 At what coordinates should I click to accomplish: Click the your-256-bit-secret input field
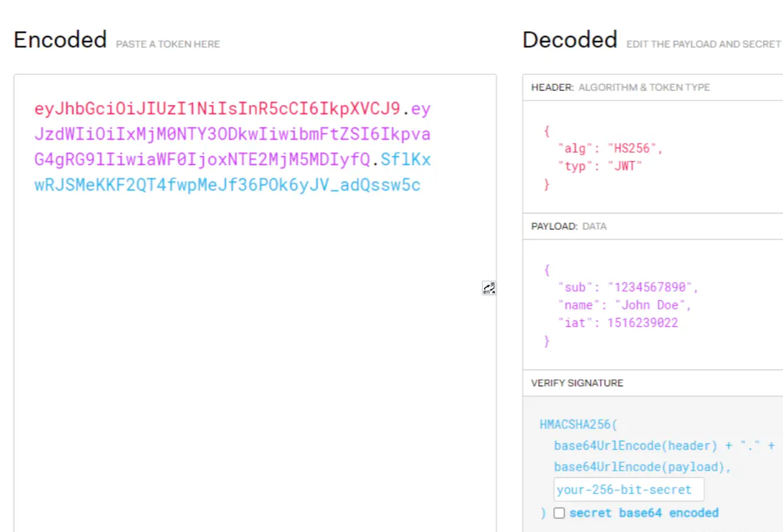pyautogui.click(x=628, y=490)
